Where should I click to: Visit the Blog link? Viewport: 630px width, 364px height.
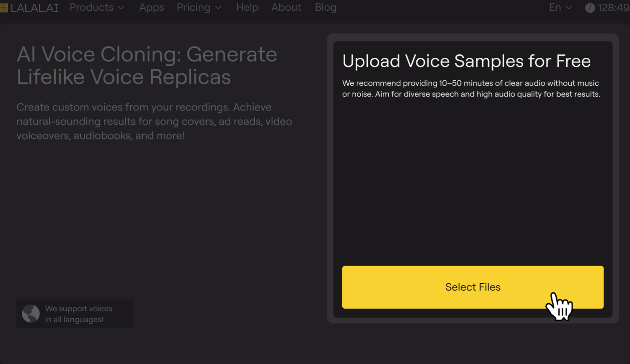tap(325, 8)
